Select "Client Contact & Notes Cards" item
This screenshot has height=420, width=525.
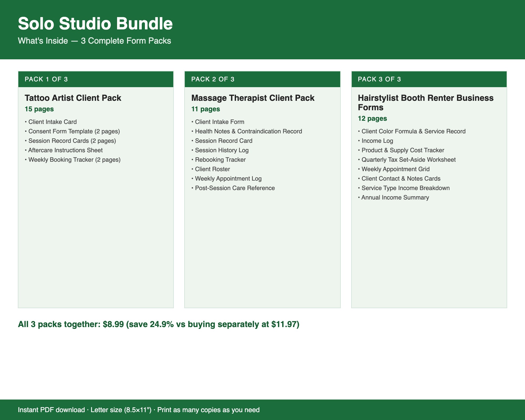click(x=399, y=178)
